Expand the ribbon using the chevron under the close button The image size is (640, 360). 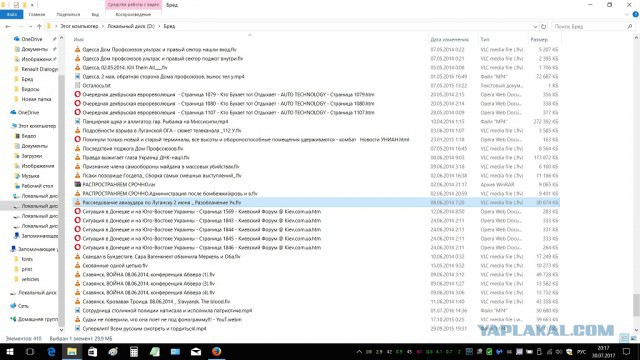click(x=627, y=14)
